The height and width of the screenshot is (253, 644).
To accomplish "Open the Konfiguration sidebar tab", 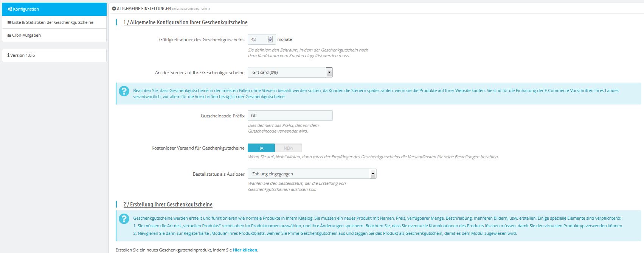I will click(54, 9).
